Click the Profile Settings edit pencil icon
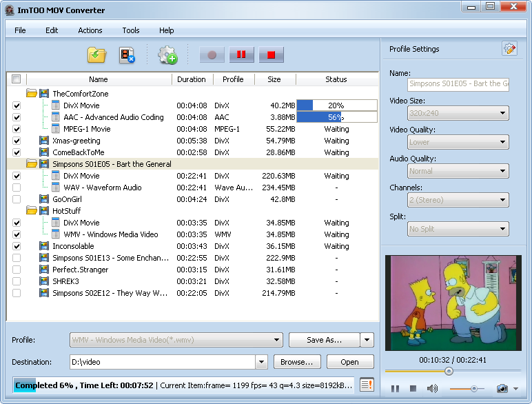The image size is (532, 404). click(x=509, y=49)
